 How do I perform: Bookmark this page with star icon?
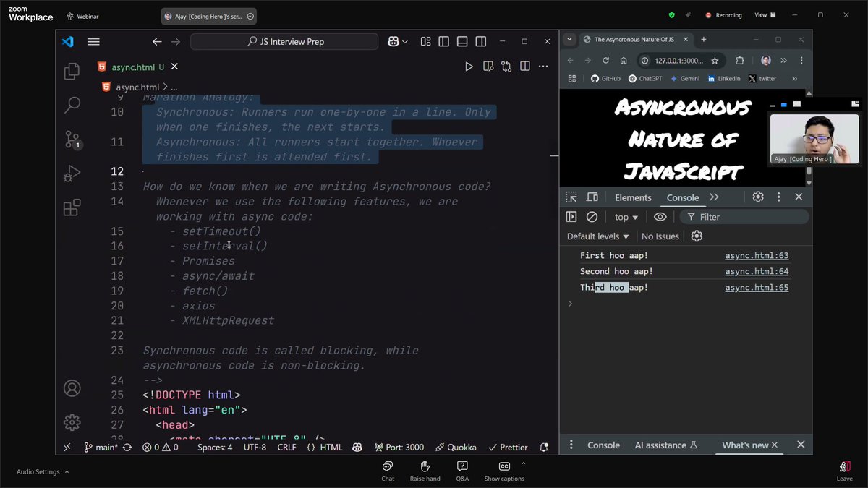(x=715, y=61)
